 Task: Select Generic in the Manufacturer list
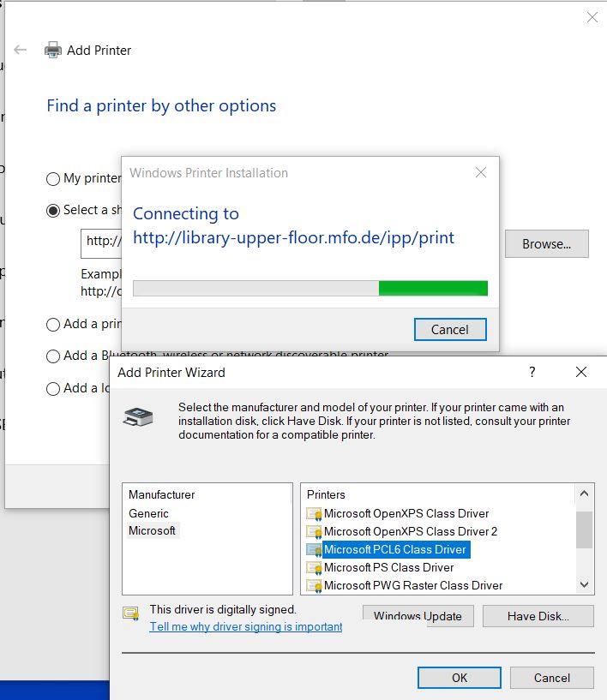(148, 513)
